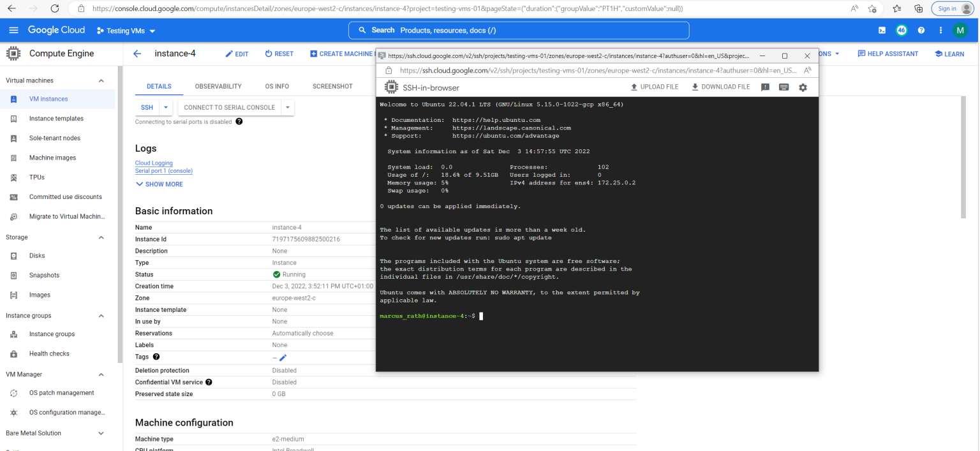Open the Google Cloud navigation menu
Image resolution: width=980 pixels, height=451 pixels.
tap(13, 30)
